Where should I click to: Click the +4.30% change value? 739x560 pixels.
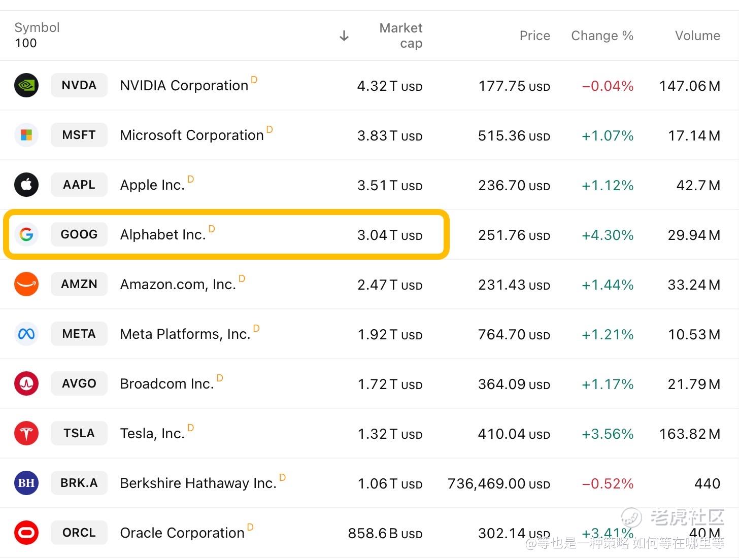(x=608, y=235)
